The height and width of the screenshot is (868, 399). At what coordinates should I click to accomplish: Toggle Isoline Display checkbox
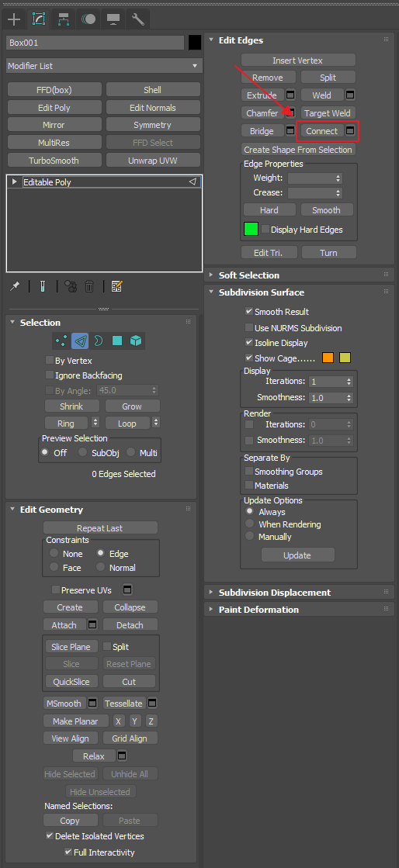pyautogui.click(x=249, y=343)
